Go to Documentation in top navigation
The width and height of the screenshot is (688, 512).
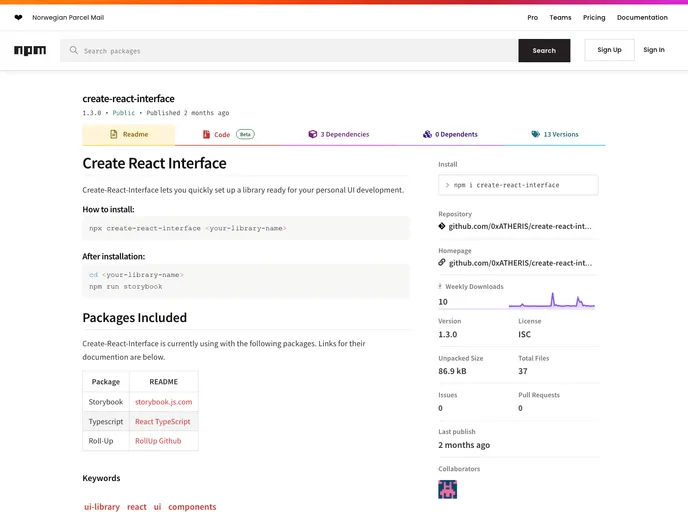pos(642,17)
